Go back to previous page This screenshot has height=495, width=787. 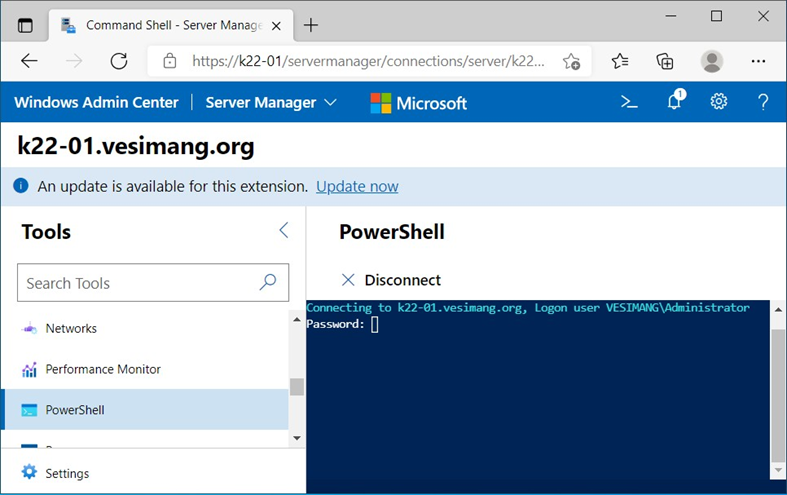point(29,61)
